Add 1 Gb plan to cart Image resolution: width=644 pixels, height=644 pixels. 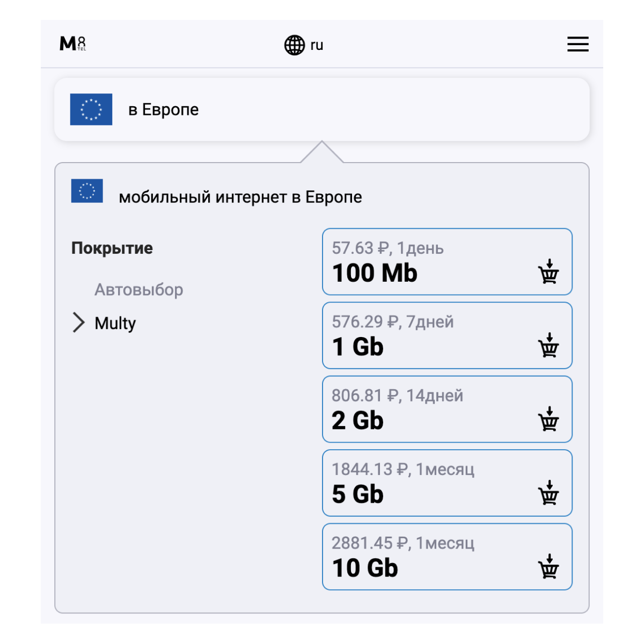coord(548,345)
